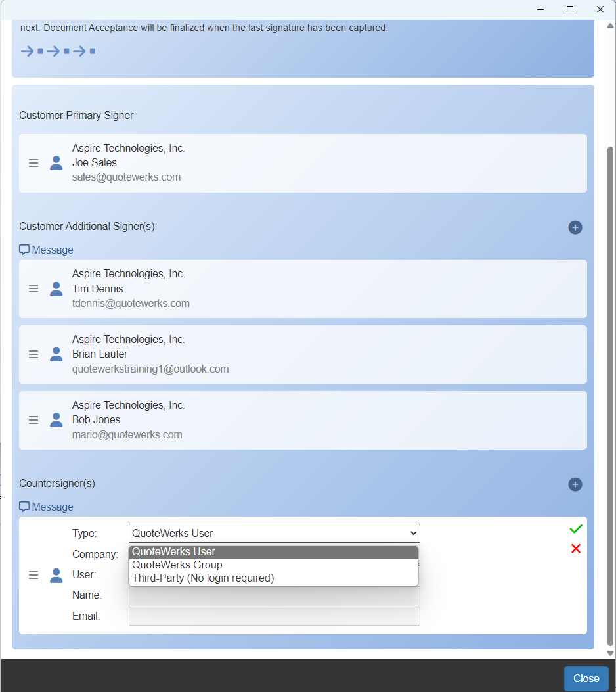Click sequential signing arrows icon

coord(58,51)
